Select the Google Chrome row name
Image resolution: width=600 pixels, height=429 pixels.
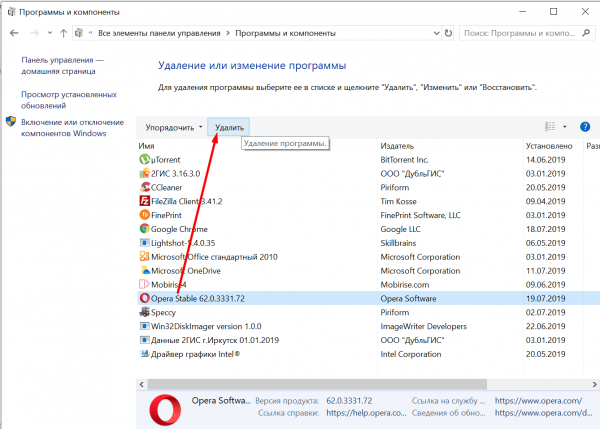179,229
